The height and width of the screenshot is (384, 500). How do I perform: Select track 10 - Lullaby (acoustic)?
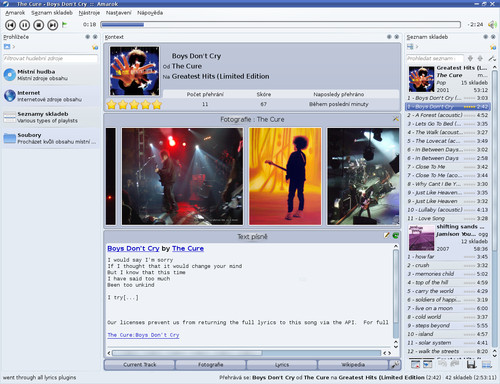coord(448,210)
